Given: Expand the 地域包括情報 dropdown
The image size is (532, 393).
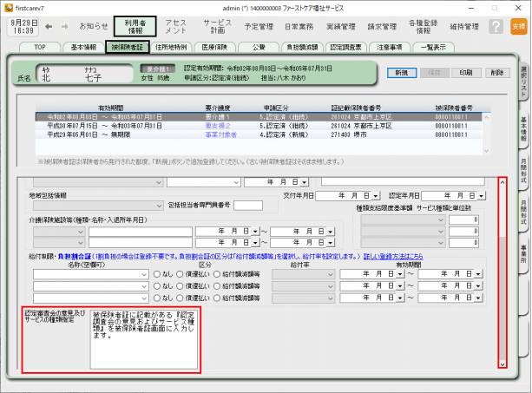Looking at the screenshot, I should tap(159, 206).
